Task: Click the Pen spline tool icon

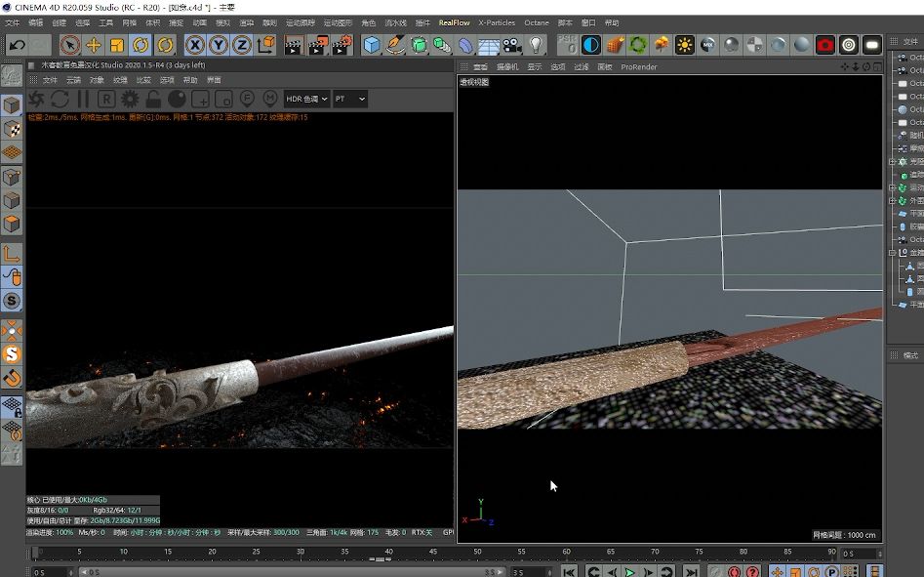Action: (x=394, y=43)
